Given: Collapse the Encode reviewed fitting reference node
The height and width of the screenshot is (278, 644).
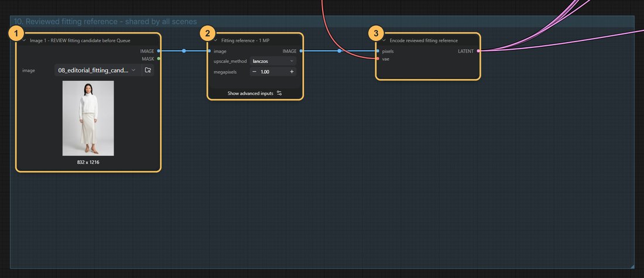Looking at the screenshot, I should point(384,40).
